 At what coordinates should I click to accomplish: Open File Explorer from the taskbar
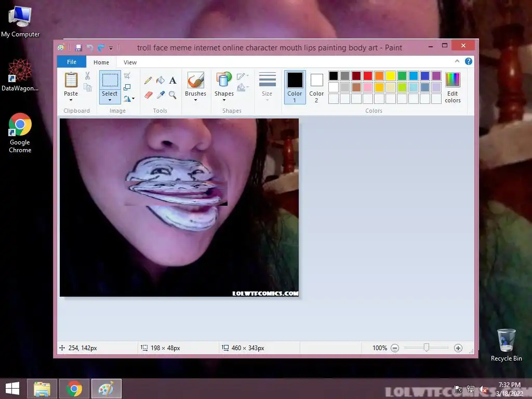tap(42, 389)
